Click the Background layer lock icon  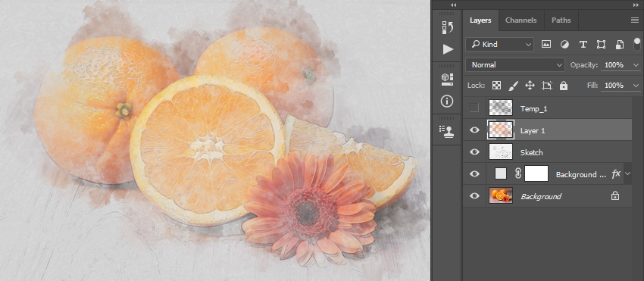(615, 196)
